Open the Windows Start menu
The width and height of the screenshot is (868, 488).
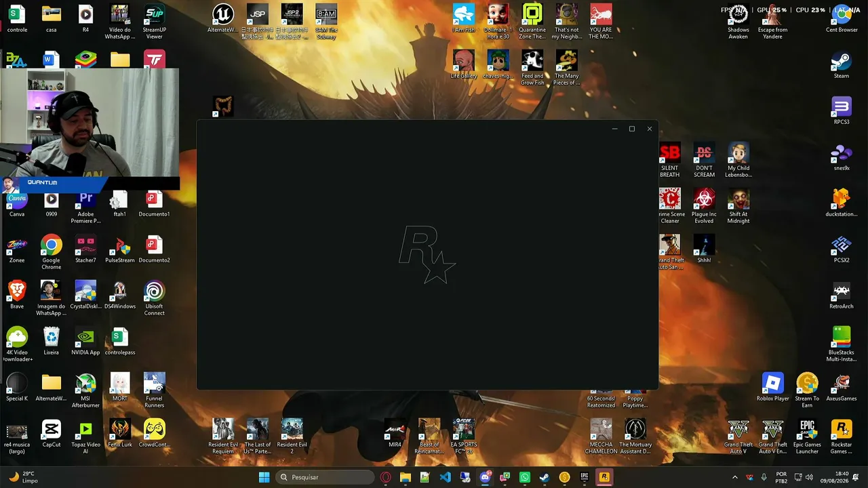[264, 477]
